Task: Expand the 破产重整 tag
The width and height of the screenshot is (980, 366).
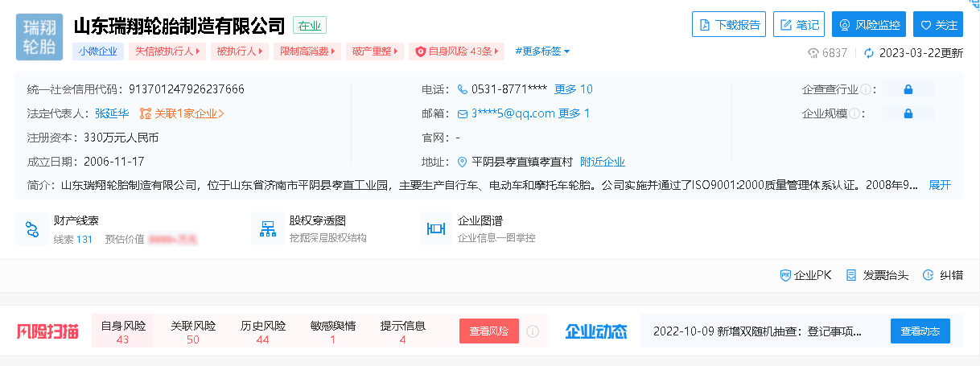Action: tap(374, 51)
